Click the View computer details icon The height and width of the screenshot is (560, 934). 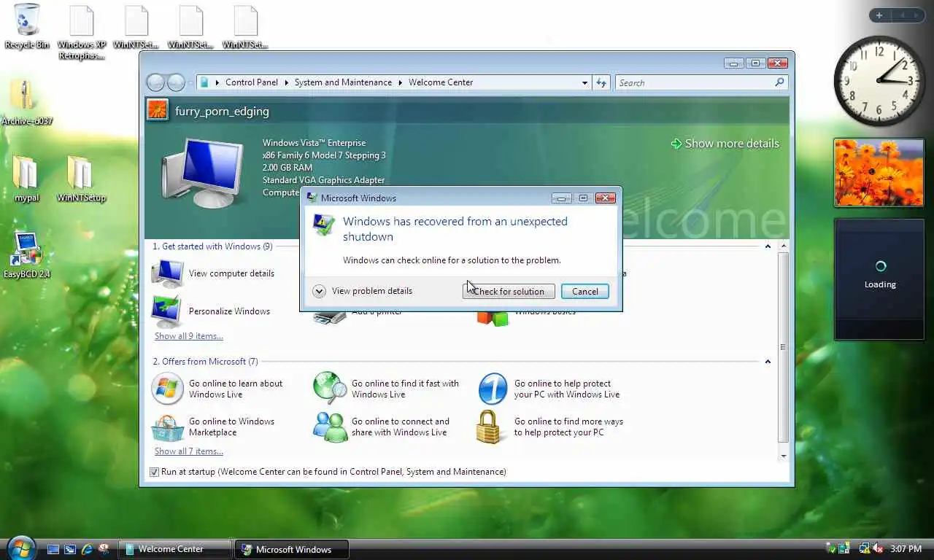pos(167,273)
